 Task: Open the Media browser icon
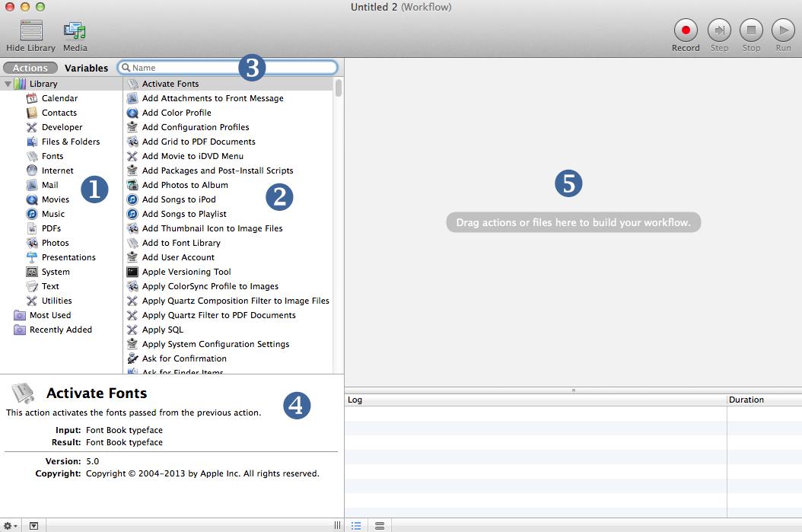point(75,30)
